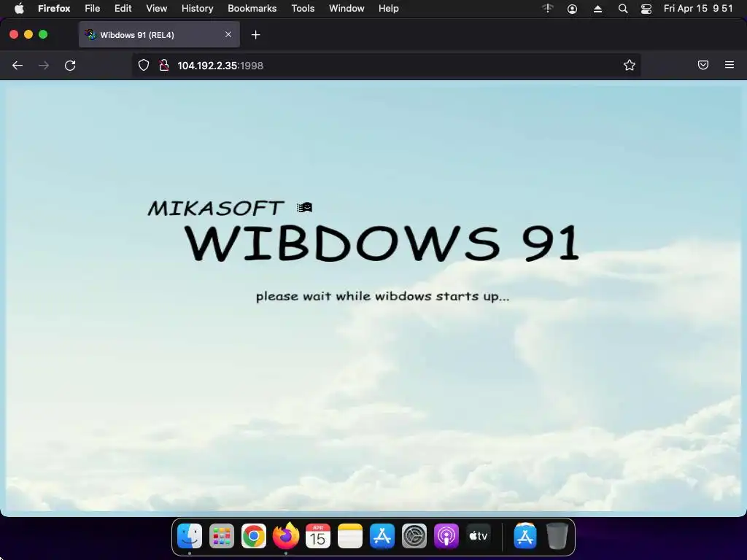Open the Firefox menu in menu bar
747x560 pixels.
tap(54, 9)
